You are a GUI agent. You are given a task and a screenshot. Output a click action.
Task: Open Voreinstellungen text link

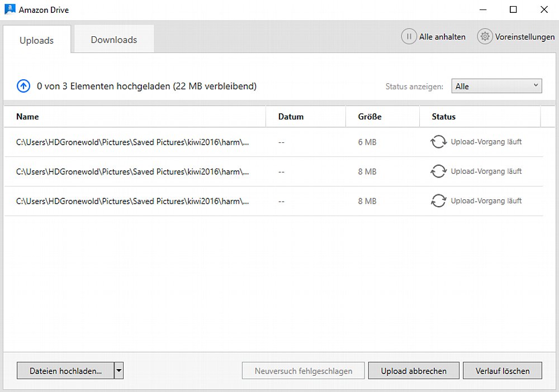525,37
